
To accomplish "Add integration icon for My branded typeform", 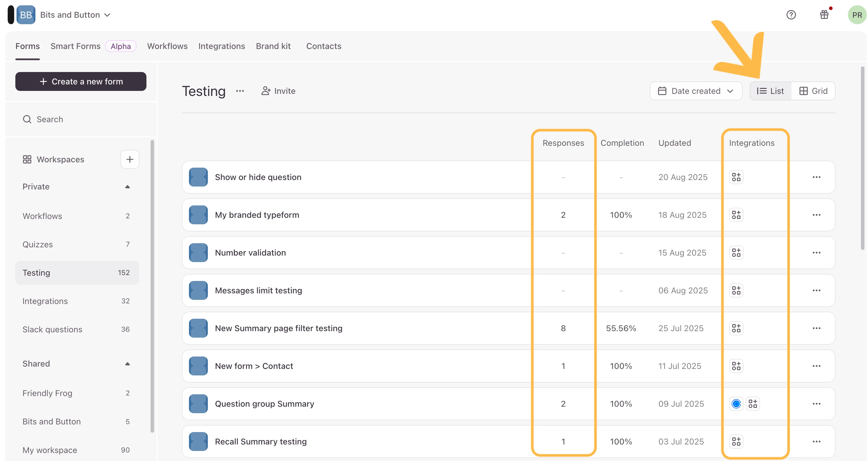I will pos(736,215).
